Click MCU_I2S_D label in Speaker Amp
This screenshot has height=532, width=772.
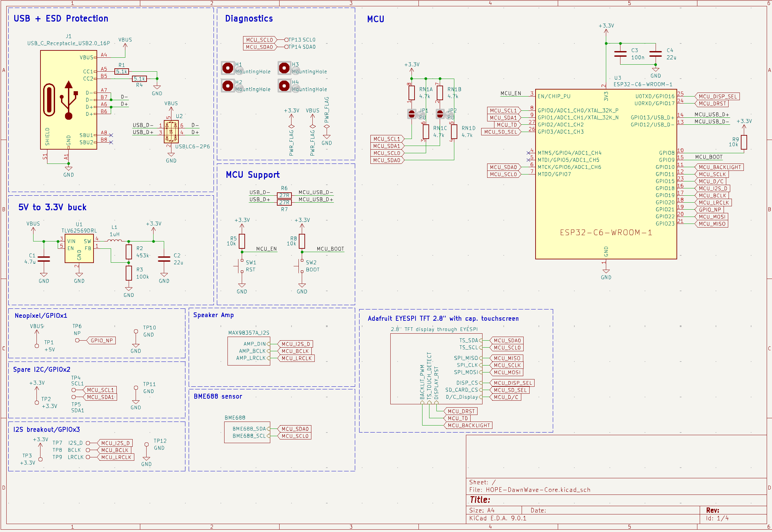click(295, 344)
